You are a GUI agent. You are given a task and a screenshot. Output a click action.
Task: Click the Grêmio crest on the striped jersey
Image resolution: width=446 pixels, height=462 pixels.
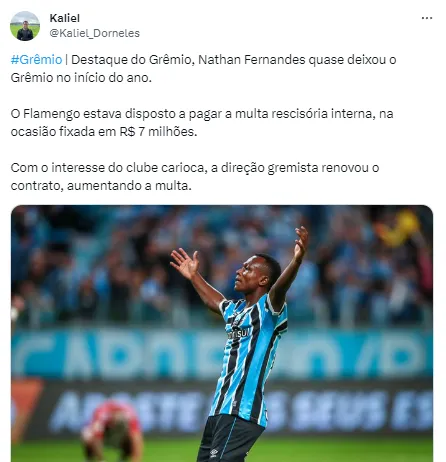pyautogui.click(x=237, y=321)
